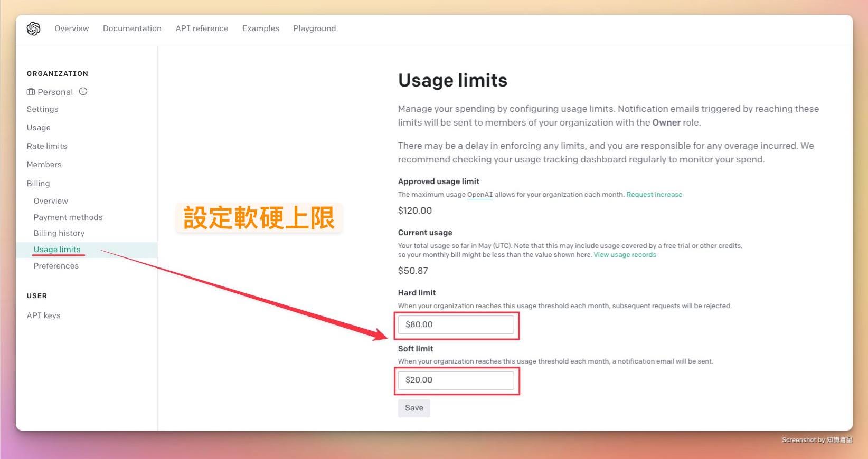Launch the Playground
This screenshot has width=868, height=459.
point(315,28)
